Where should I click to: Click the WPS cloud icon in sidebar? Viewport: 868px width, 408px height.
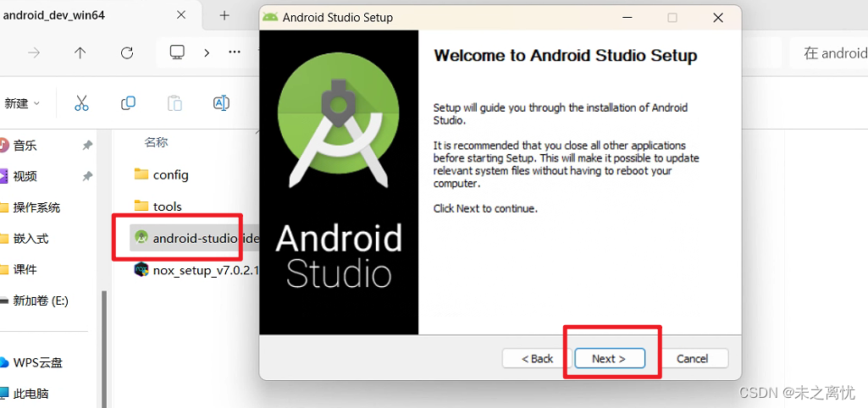pyautogui.click(x=4, y=362)
